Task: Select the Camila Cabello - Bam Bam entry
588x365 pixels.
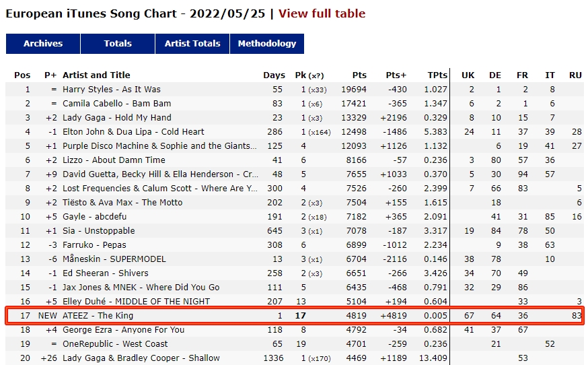Action: pyautogui.click(x=116, y=103)
